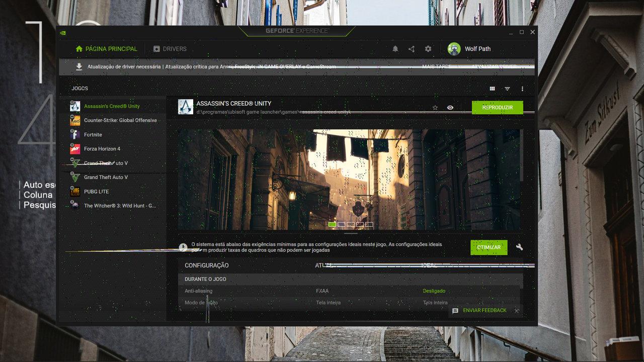Click The Witcher 3 game icon
The height and width of the screenshot is (362, 644).
coord(75,206)
